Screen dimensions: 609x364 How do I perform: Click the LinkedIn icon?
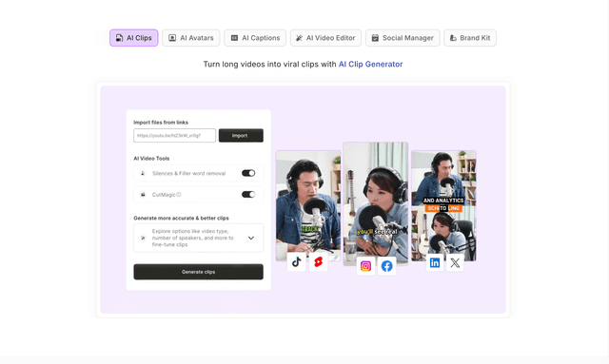pyautogui.click(x=435, y=262)
